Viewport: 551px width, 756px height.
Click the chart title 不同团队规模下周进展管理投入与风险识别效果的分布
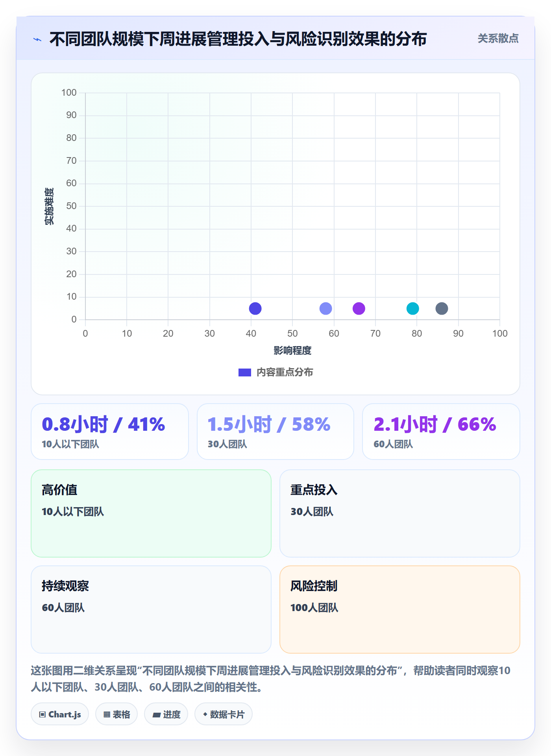tap(238, 39)
